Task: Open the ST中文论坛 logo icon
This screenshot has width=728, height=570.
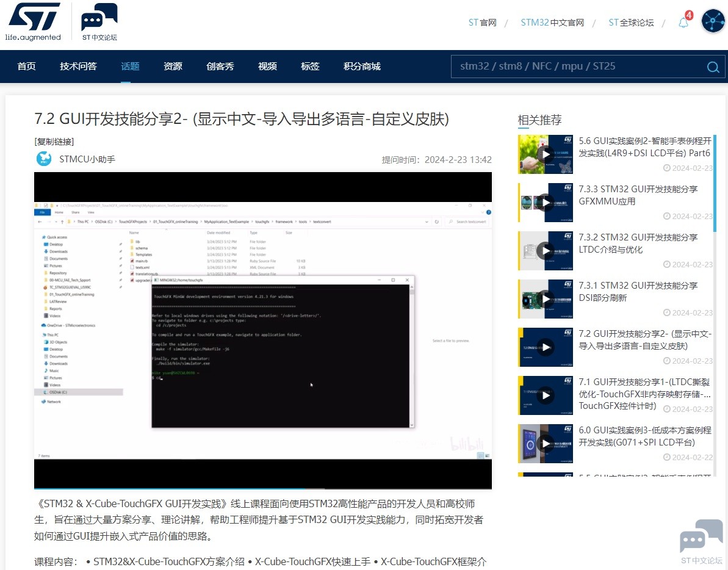Action: coord(99,22)
